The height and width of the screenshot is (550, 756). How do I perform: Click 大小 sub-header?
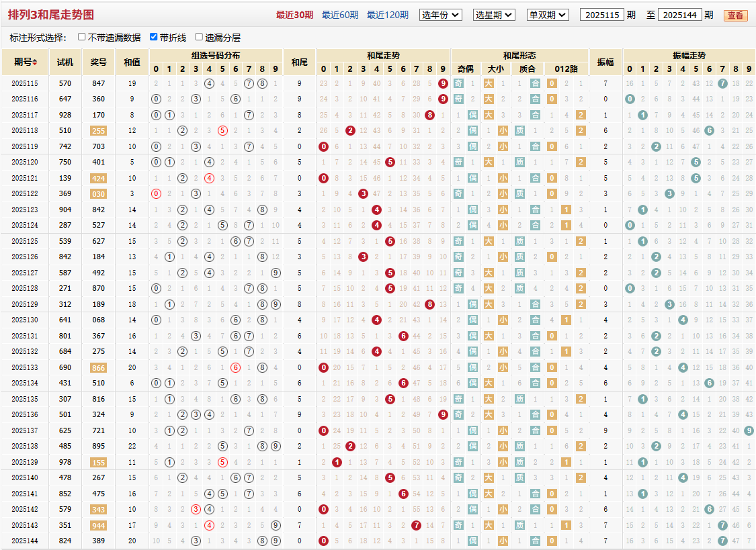[x=496, y=69]
